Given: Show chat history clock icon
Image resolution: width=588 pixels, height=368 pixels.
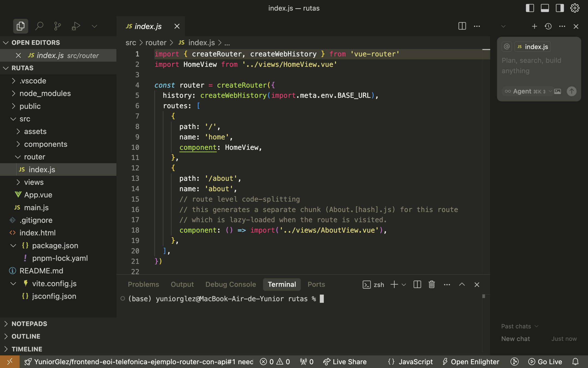Looking at the screenshot, I should click(548, 26).
